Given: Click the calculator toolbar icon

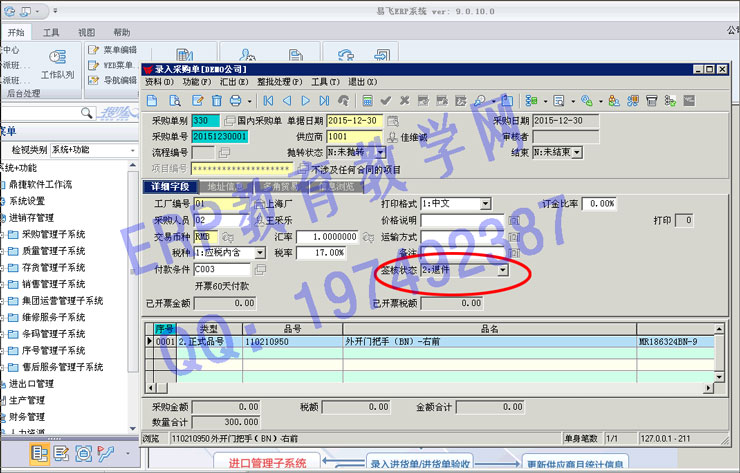Looking at the screenshot, I should click(x=367, y=101).
